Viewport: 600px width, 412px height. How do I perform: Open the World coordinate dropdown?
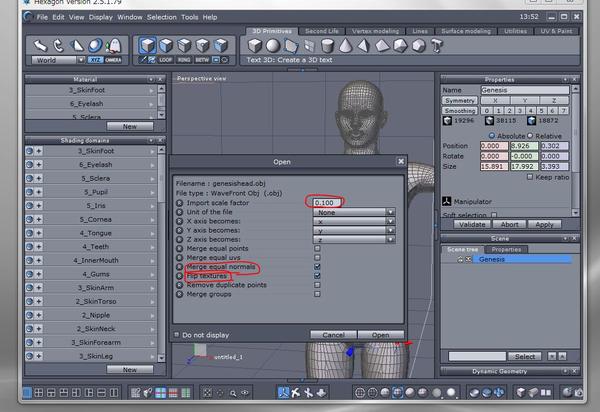click(56, 60)
